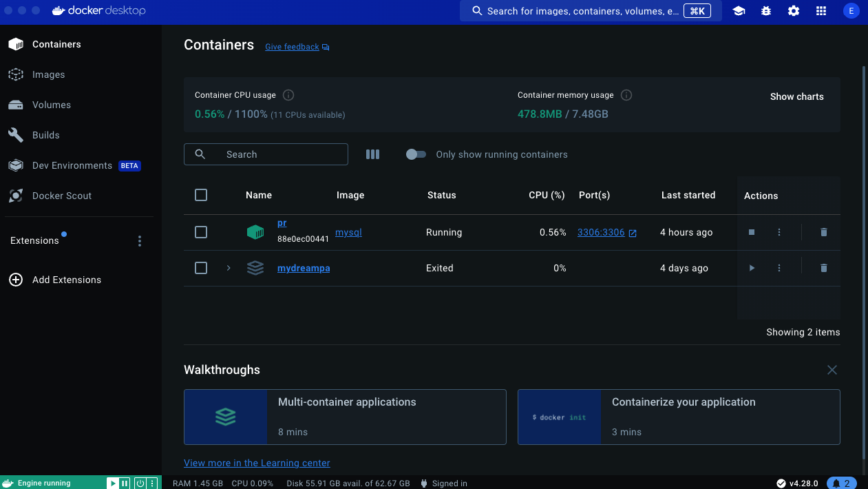Click the green pr container icon
868x489 pixels.
(x=255, y=233)
